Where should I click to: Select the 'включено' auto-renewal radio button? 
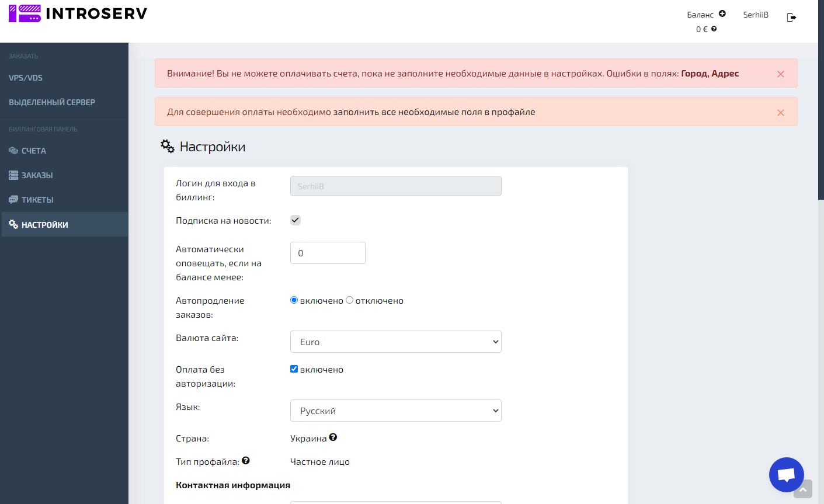294,300
